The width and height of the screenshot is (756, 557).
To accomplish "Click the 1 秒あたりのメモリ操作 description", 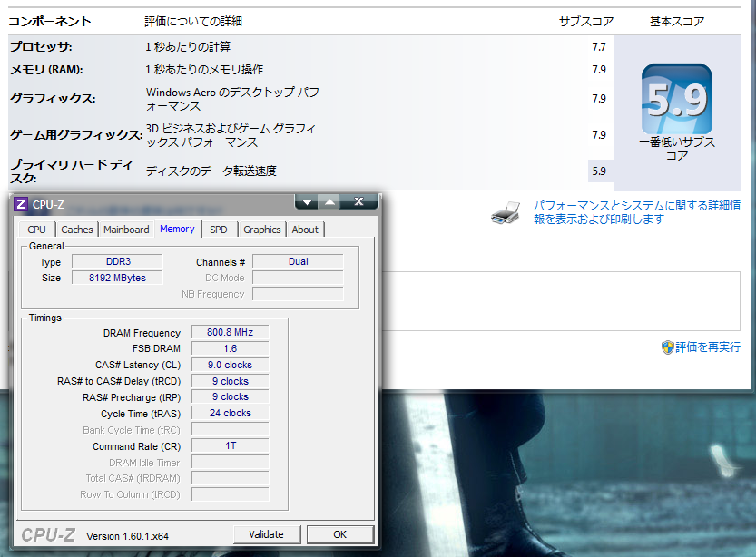I will click(204, 69).
